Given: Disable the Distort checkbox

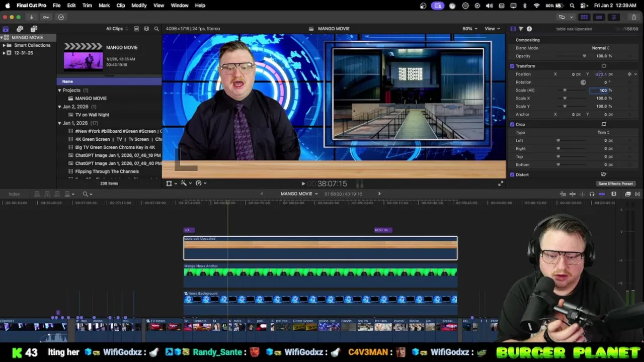Looking at the screenshot, I should (512, 174).
